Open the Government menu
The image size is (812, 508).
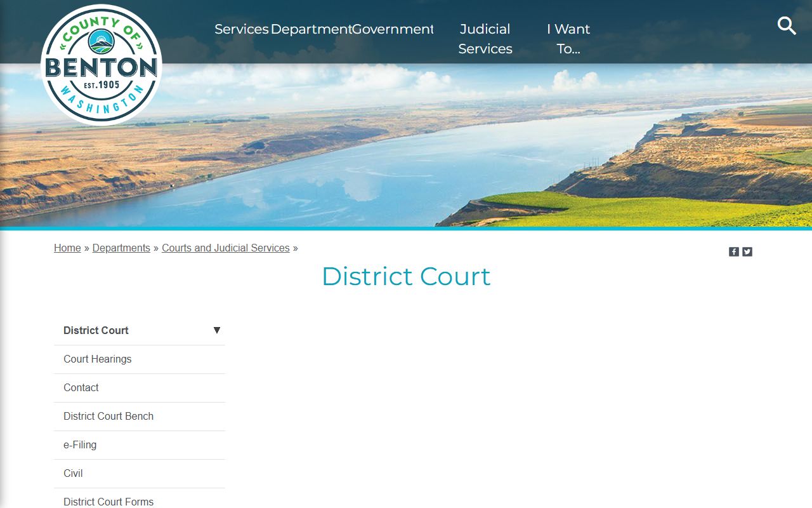pos(393,29)
